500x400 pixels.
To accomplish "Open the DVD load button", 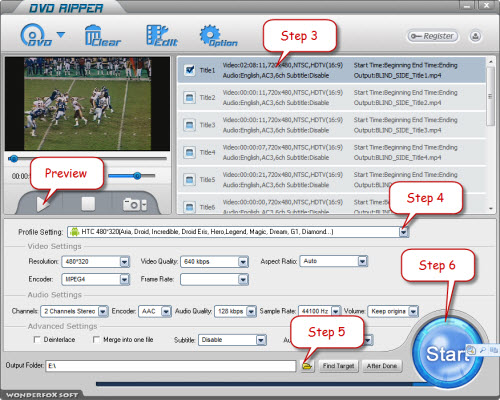I will tap(36, 35).
